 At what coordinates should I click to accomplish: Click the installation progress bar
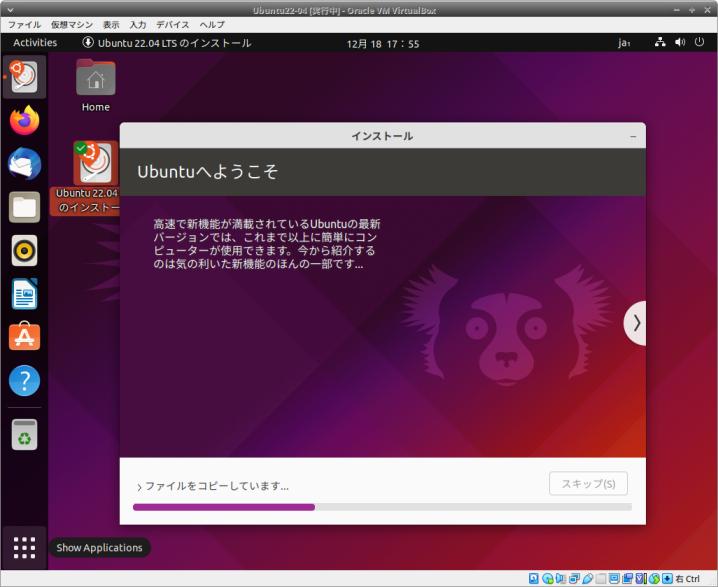(382, 507)
